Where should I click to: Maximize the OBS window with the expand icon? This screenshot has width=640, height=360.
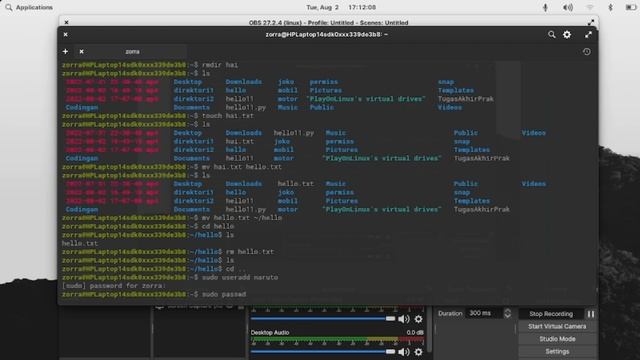(x=591, y=22)
